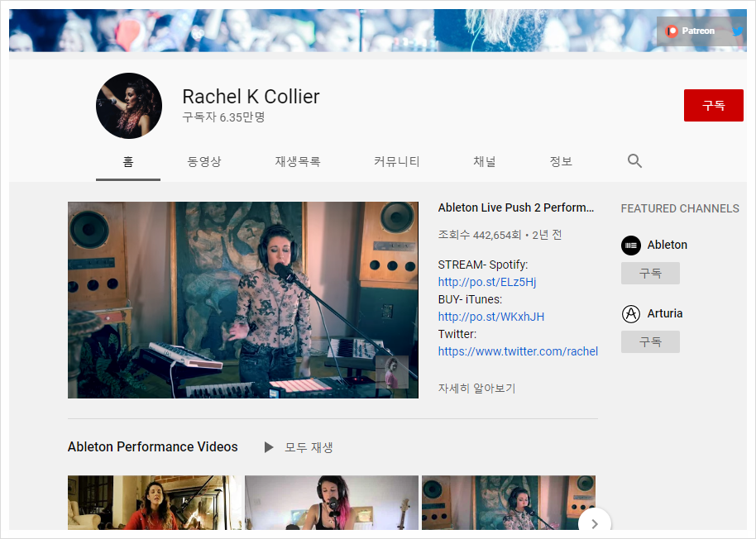Open the Ableton Live Push 2 Perform... title
This screenshot has width=756, height=539.
[516, 207]
